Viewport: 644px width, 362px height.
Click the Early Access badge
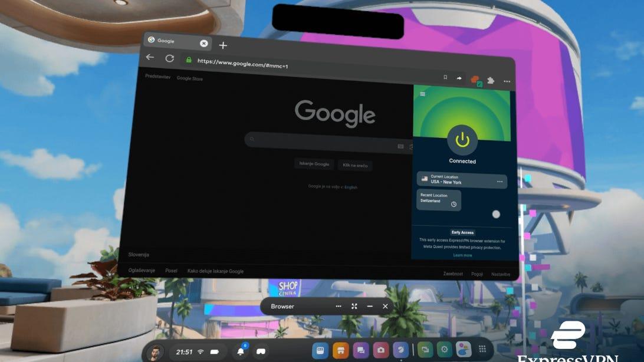point(462,232)
